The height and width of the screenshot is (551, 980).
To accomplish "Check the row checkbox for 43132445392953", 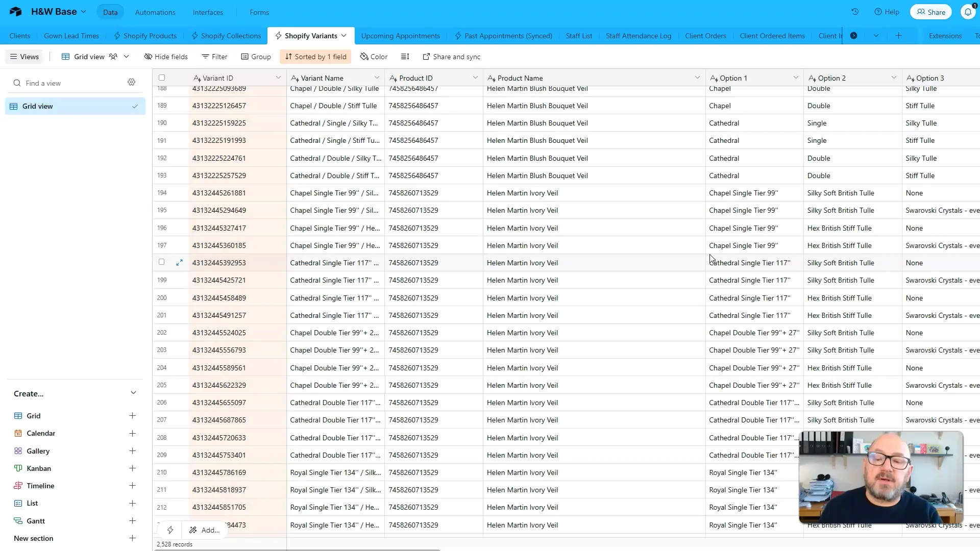I will [x=162, y=262].
